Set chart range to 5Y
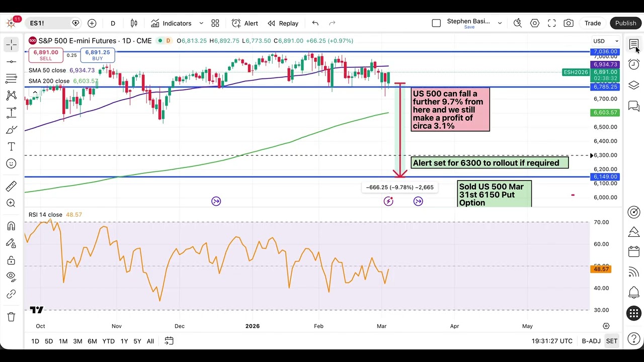 [x=137, y=341]
